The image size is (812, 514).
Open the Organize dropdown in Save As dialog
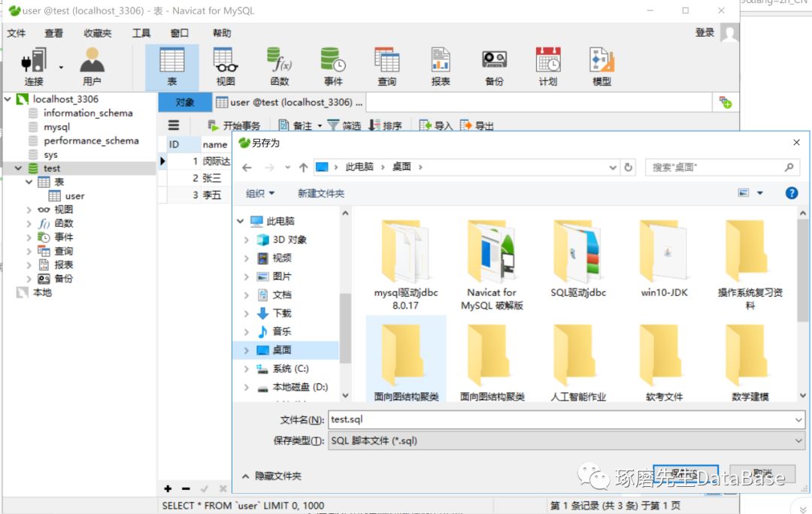click(260, 193)
